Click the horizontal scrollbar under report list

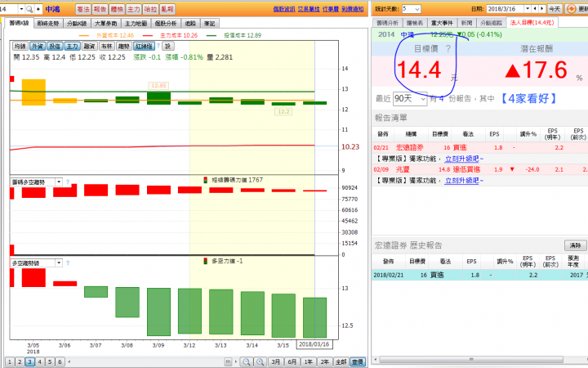pos(471,359)
